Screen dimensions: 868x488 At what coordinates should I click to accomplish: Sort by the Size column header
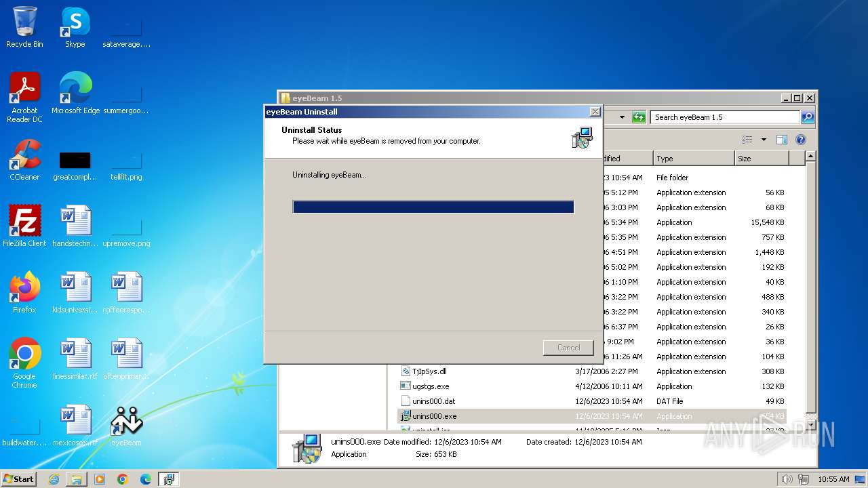click(x=762, y=159)
